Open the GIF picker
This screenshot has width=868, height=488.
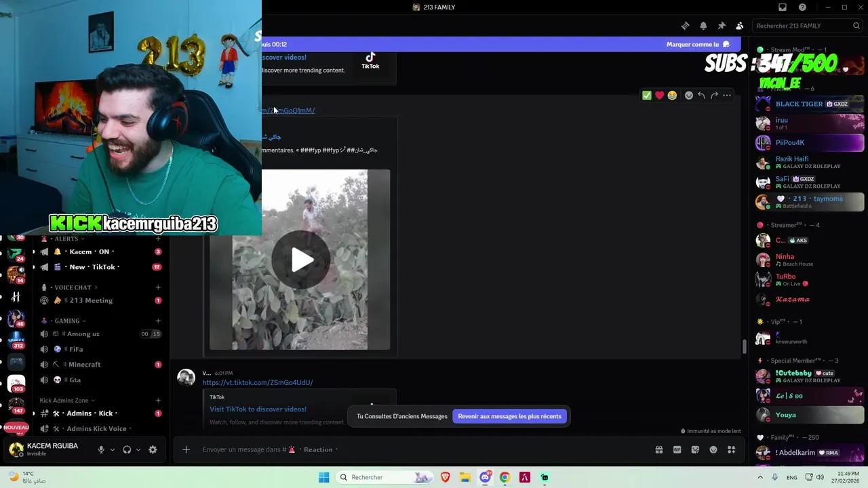pos(677,449)
